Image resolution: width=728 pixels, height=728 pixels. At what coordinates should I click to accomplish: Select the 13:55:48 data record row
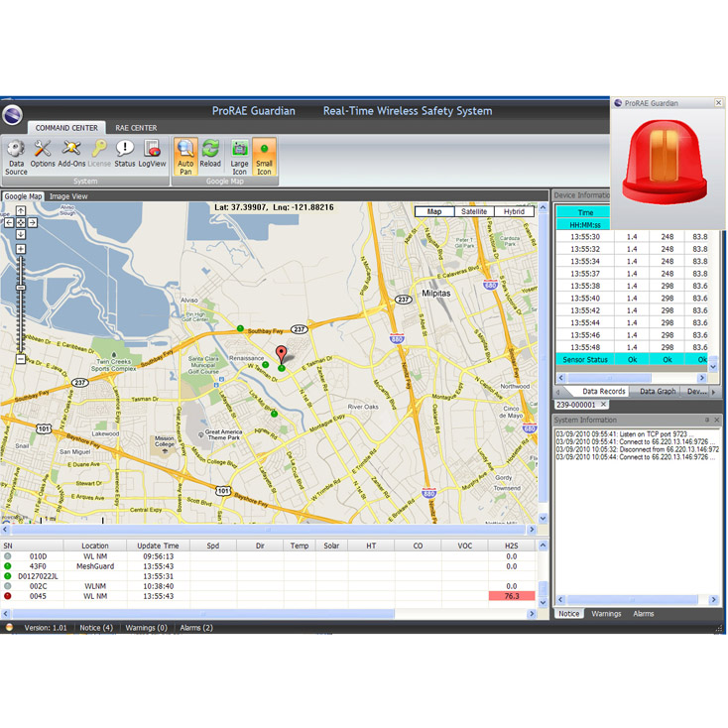click(x=632, y=347)
